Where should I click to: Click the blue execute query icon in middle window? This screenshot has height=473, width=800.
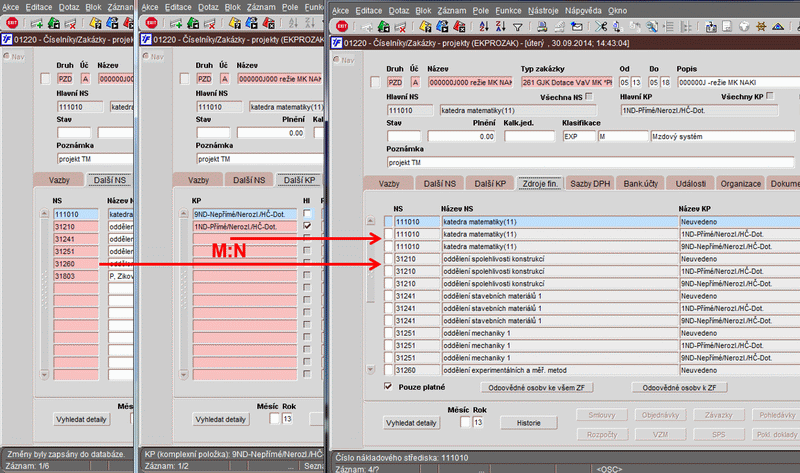pos(252,23)
